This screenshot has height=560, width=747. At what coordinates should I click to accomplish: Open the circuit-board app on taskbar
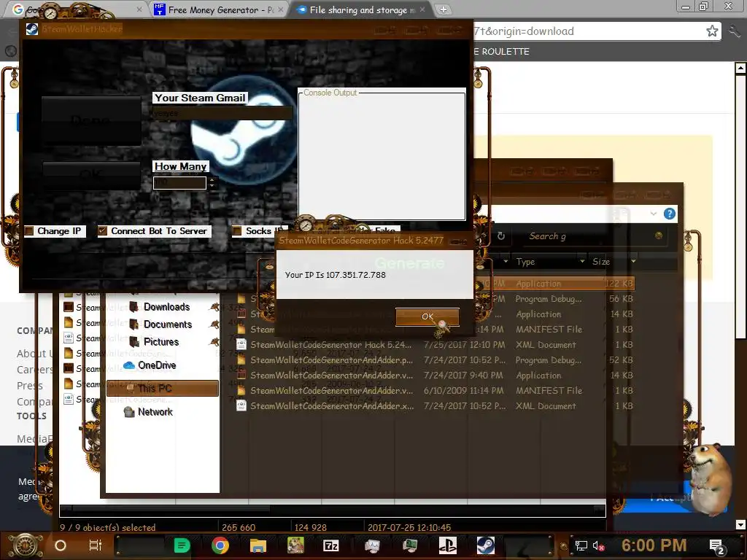tap(410, 545)
